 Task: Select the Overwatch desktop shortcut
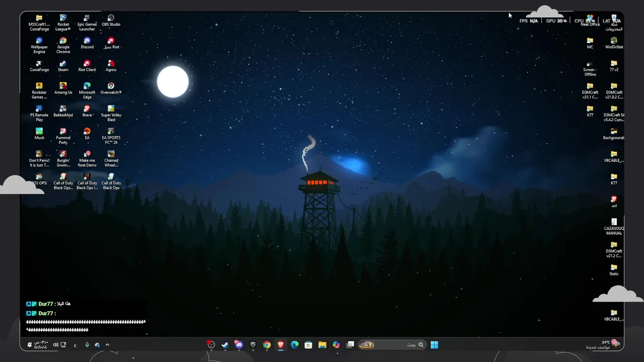pyautogui.click(x=111, y=88)
